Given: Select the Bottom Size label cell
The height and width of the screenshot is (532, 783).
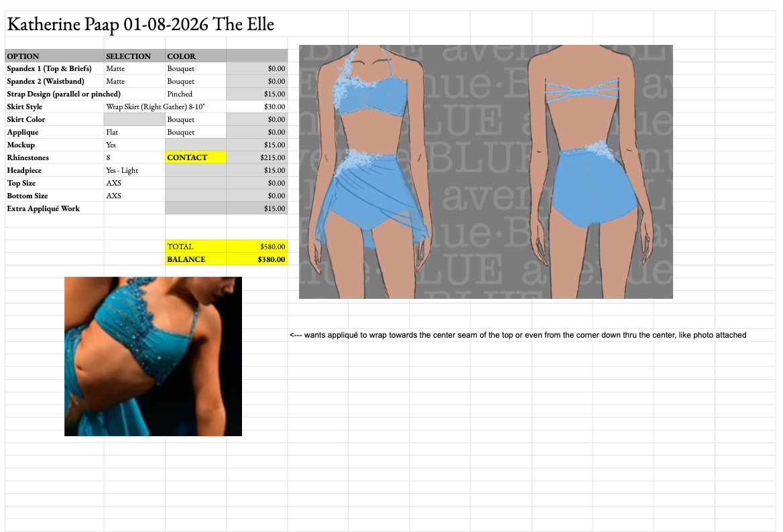Looking at the screenshot, I should 54,196.
